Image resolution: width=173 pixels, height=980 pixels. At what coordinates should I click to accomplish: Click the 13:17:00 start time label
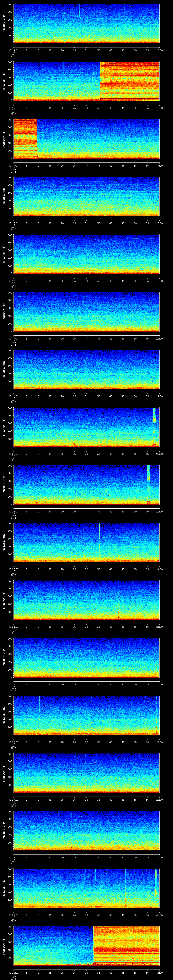tap(13, 223)
